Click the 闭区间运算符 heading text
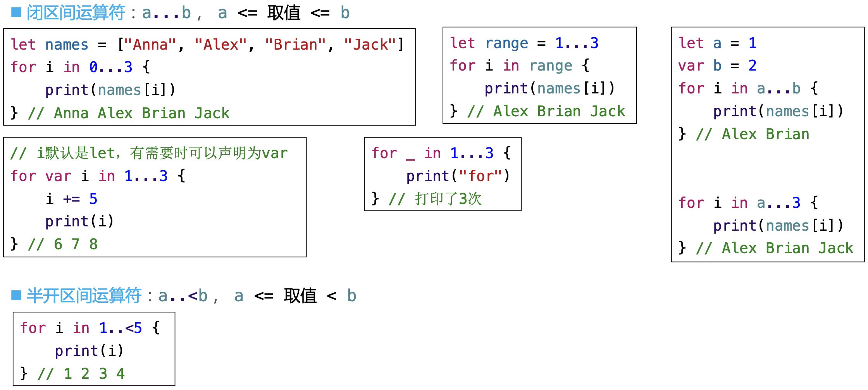868x390 pixels. [76, 13]
